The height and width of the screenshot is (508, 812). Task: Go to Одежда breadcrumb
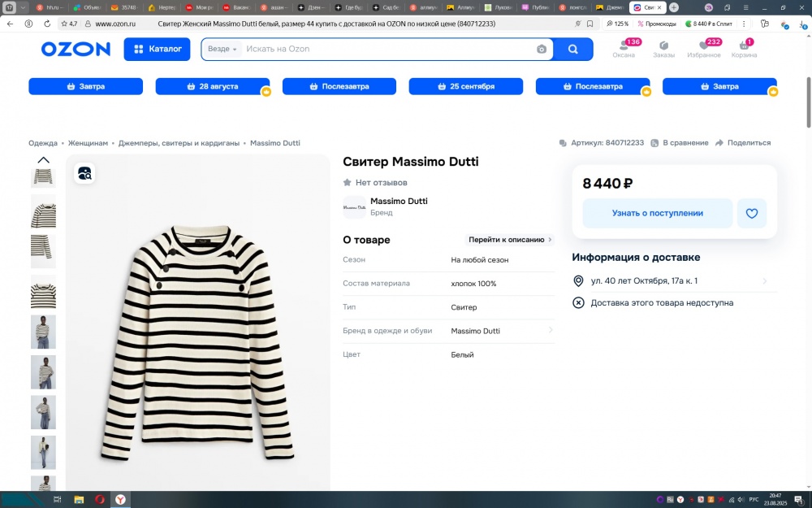point(43,143)
